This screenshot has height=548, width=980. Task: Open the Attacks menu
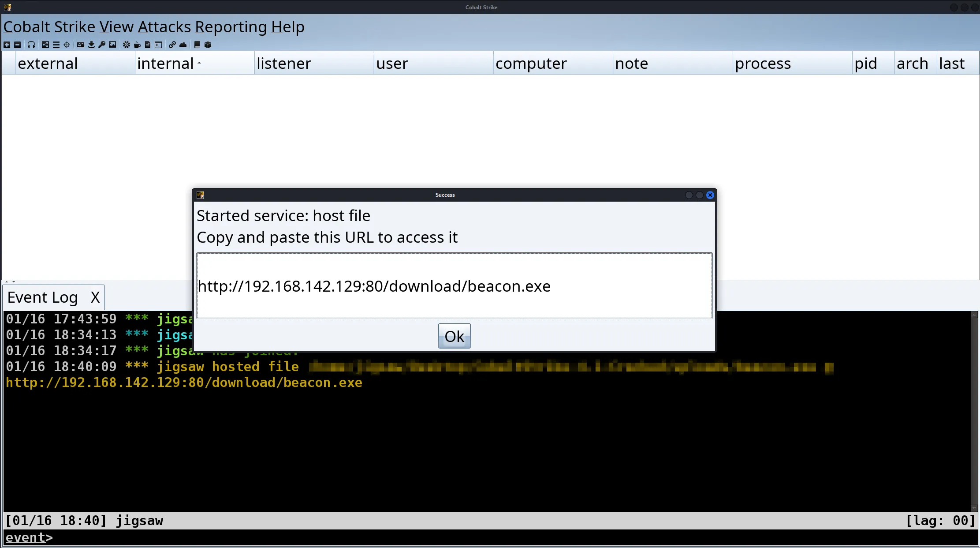point(164,27)
